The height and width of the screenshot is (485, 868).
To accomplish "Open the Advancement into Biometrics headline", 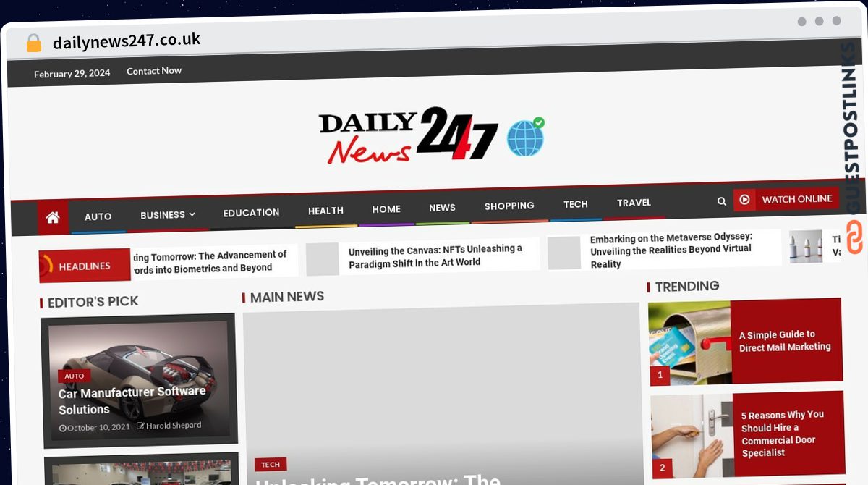I will [x=209, y=261].
